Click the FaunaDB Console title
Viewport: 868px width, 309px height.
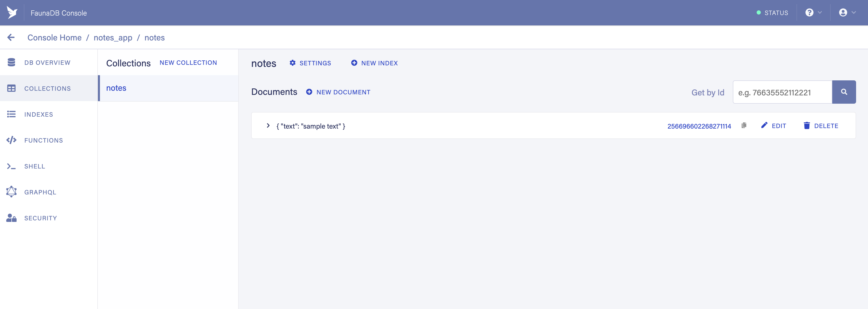(x=59, y=13)
